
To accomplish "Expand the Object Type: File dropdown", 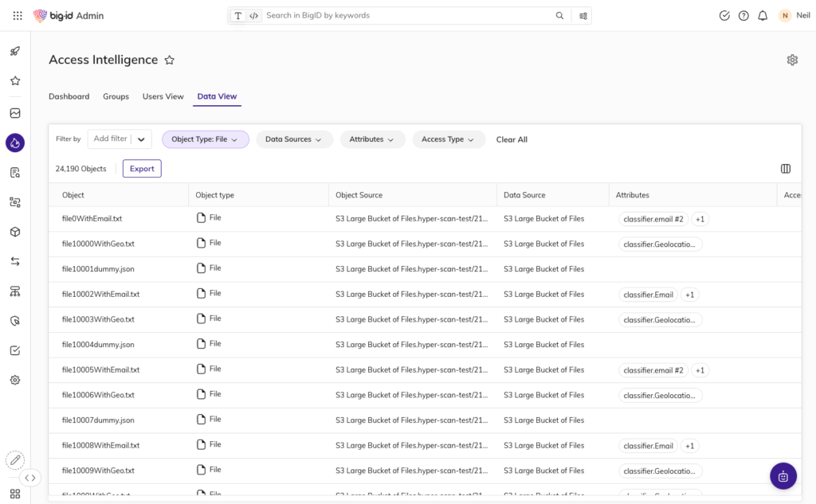I will (x=205, y=139).
